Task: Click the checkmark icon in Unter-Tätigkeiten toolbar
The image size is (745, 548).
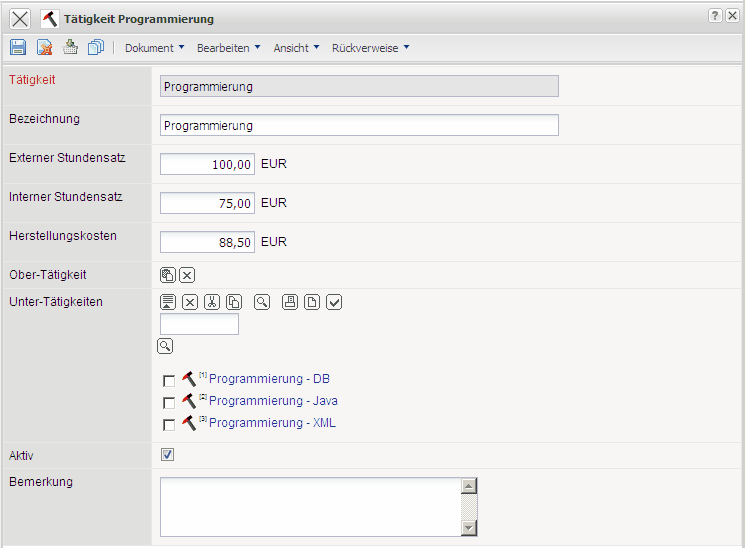Action: click(x=334, y=302)
